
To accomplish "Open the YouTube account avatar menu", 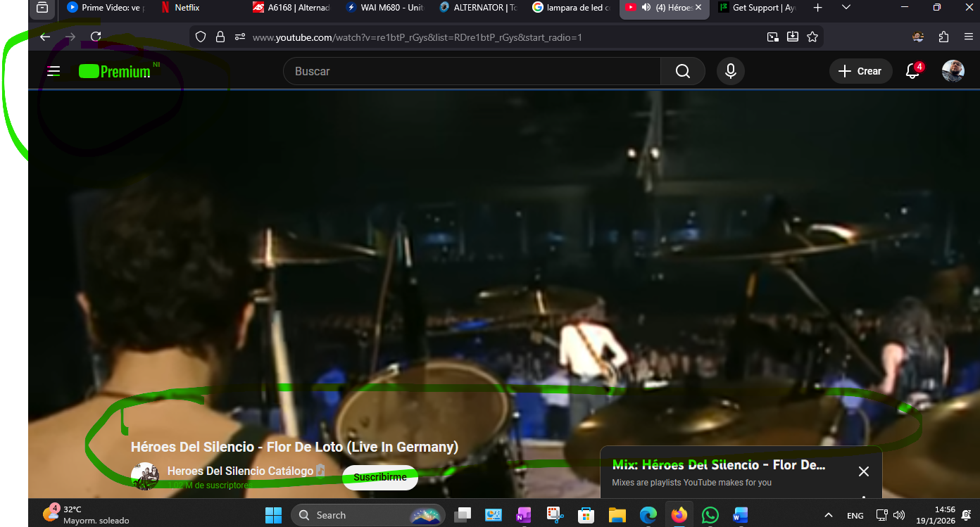I will pos(953,71).
